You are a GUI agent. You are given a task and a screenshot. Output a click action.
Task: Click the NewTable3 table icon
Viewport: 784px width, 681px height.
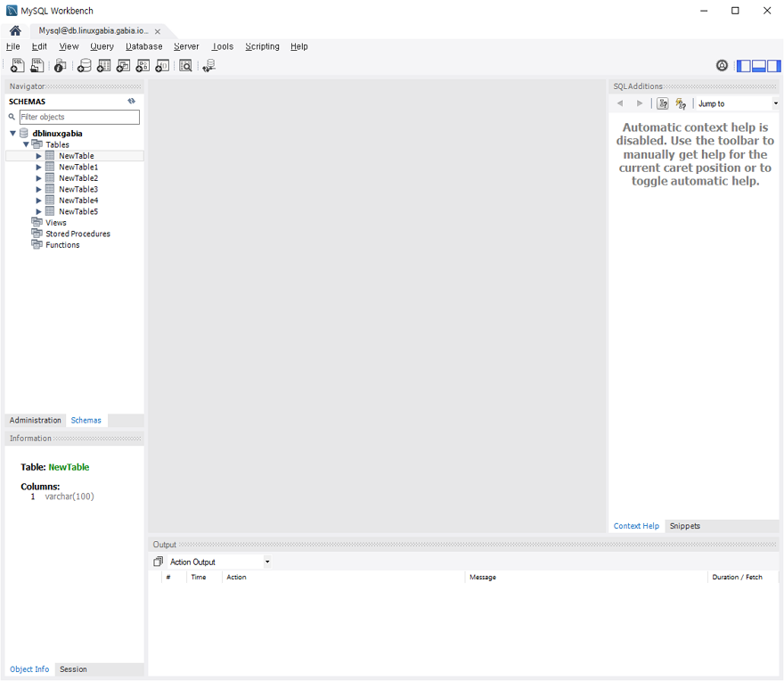pyautogui.click(x=50, y=189)
